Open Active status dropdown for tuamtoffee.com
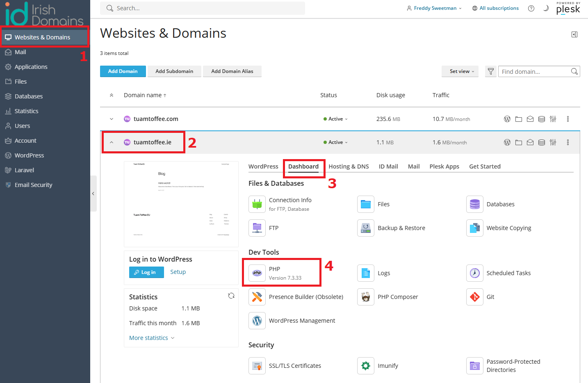This screenshot has width=588, height=383. [x=335, y=119]
